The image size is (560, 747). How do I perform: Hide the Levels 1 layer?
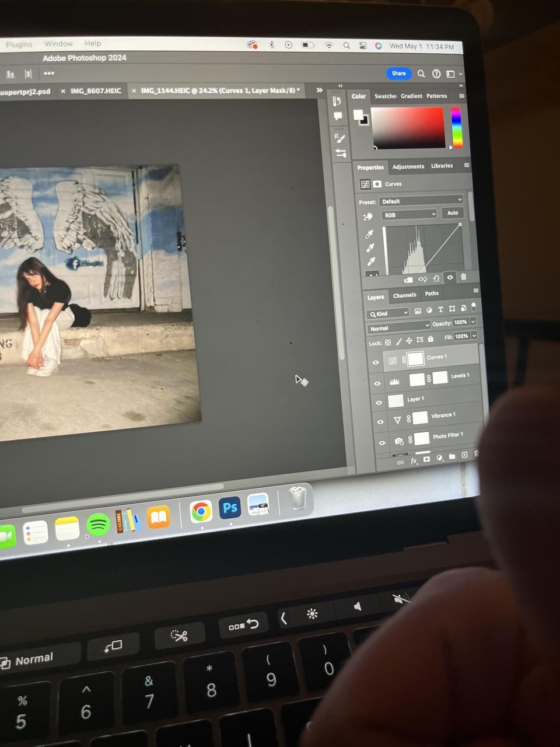coord(377,383)
